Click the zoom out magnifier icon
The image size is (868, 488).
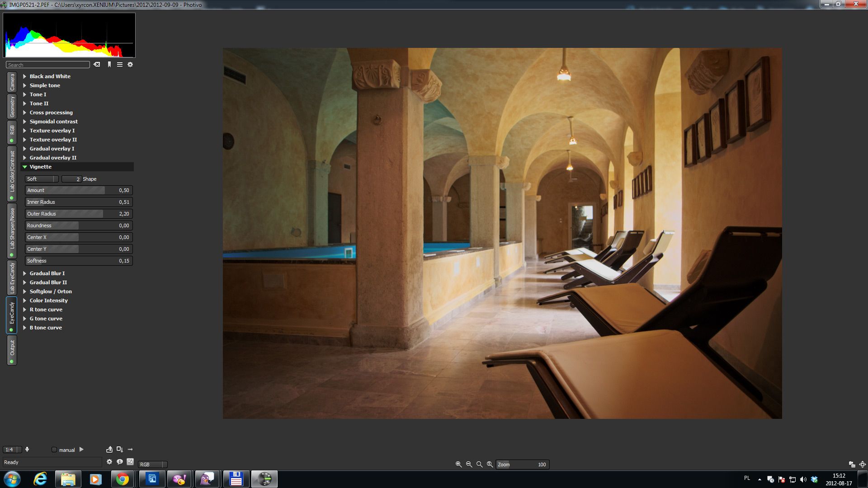[469, 465]
